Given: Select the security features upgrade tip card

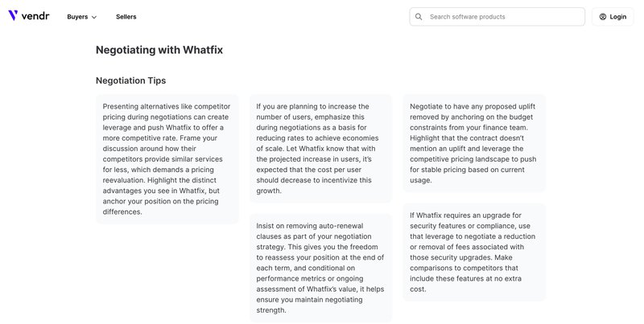Looking at the screenshot, I should coord(473,252).
